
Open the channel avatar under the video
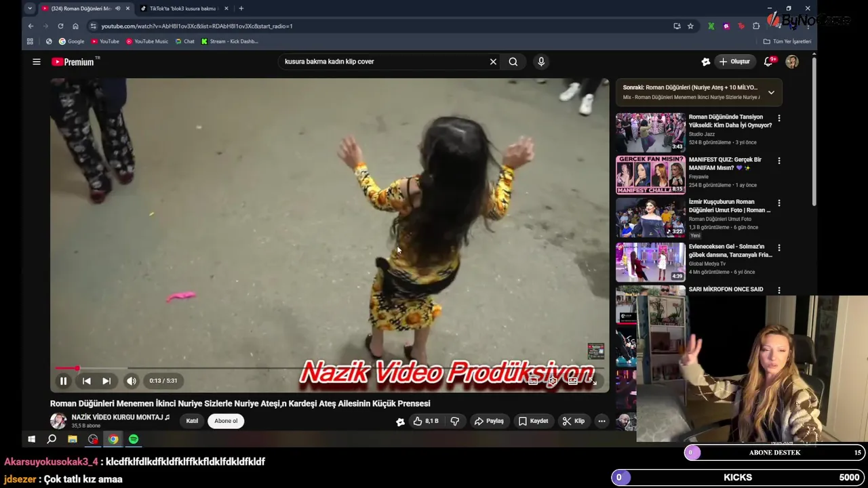click(58, 421)
